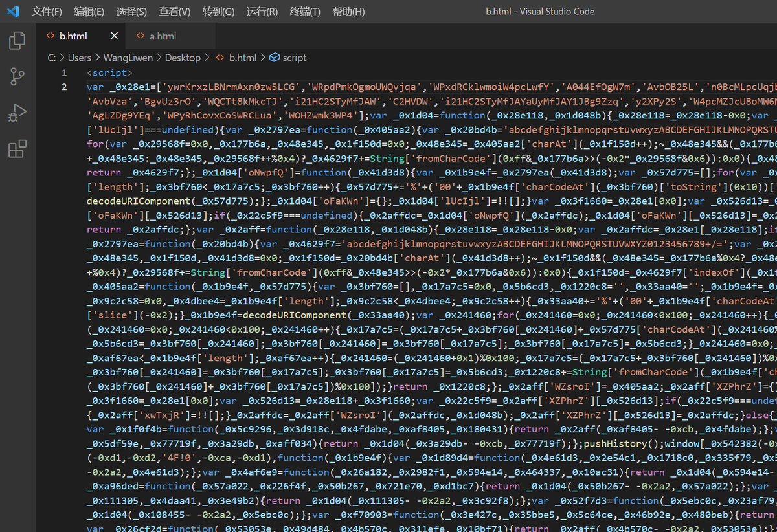Open the 终端(T) menu

coord(304,12)
